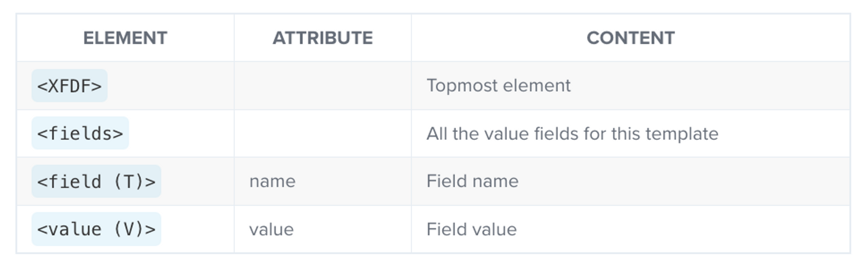Click 'All the value fields for this template'

click(572, 134)
